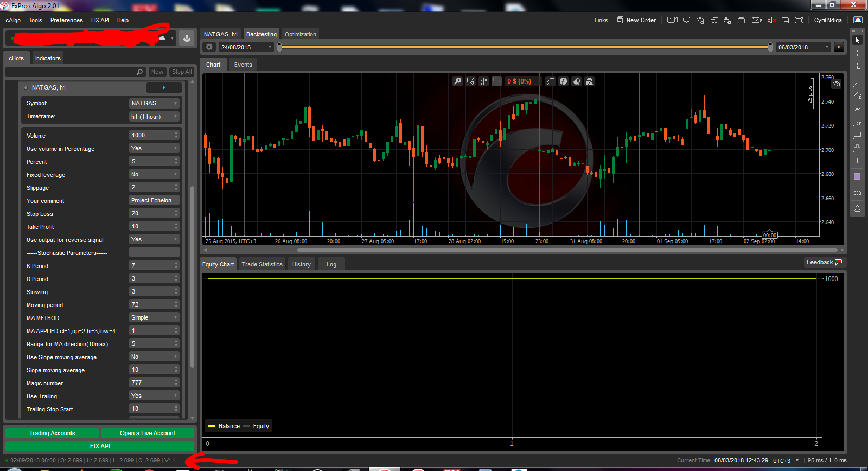
Task: Open the FIX API menu
Action: [x=100, y=20]
